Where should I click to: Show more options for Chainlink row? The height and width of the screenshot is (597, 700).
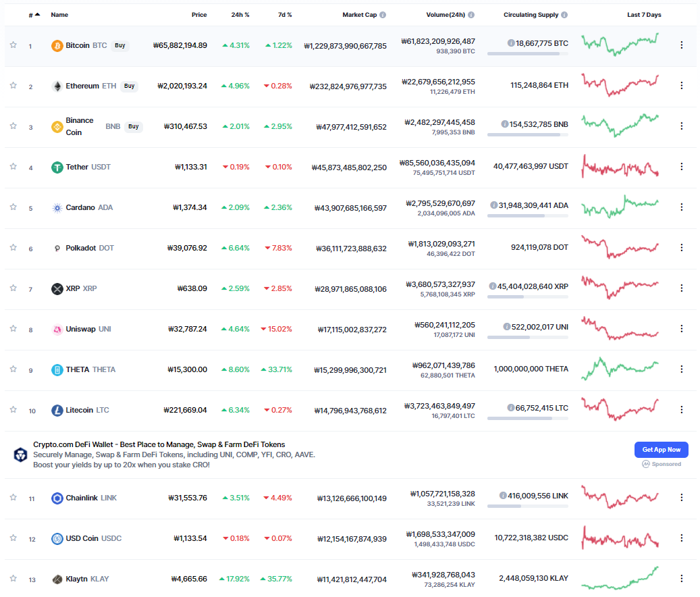tap(681, 498)
